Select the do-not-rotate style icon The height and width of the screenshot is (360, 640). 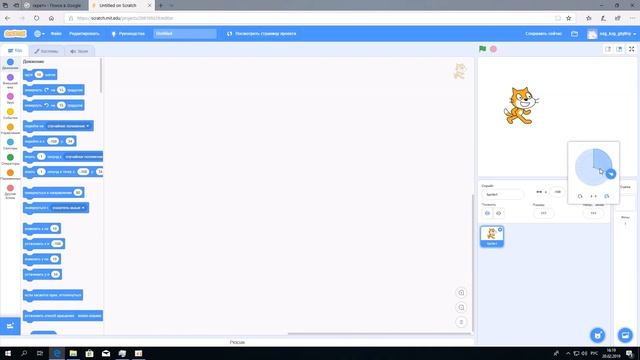click(x=607, y=196)
